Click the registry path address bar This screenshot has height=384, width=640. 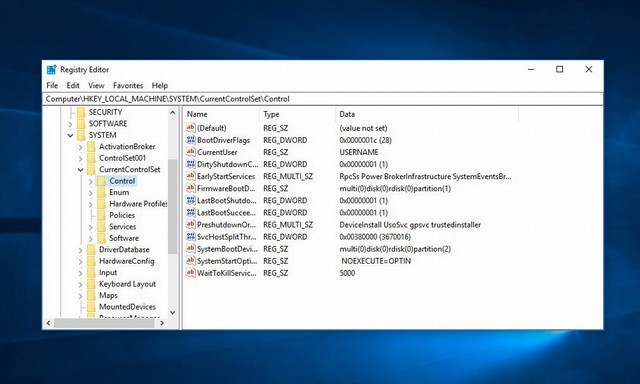click(x=322, y=99)
